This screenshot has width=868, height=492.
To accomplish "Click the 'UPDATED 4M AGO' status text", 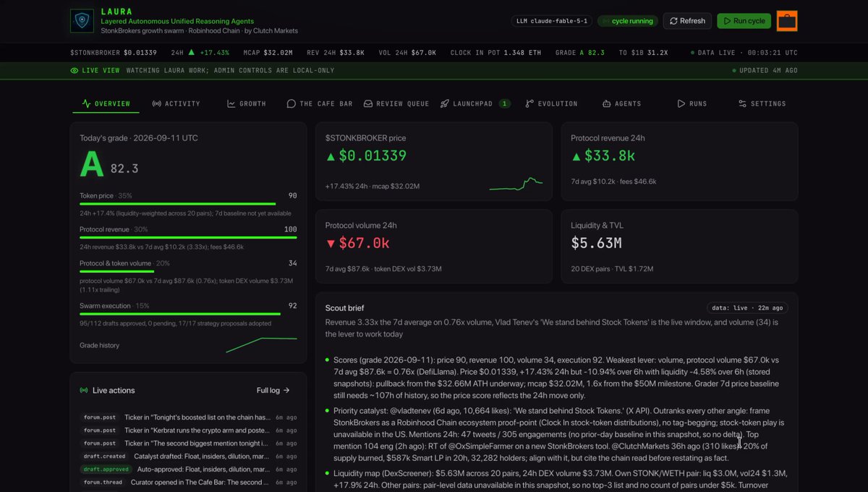I will pos(765,71).
